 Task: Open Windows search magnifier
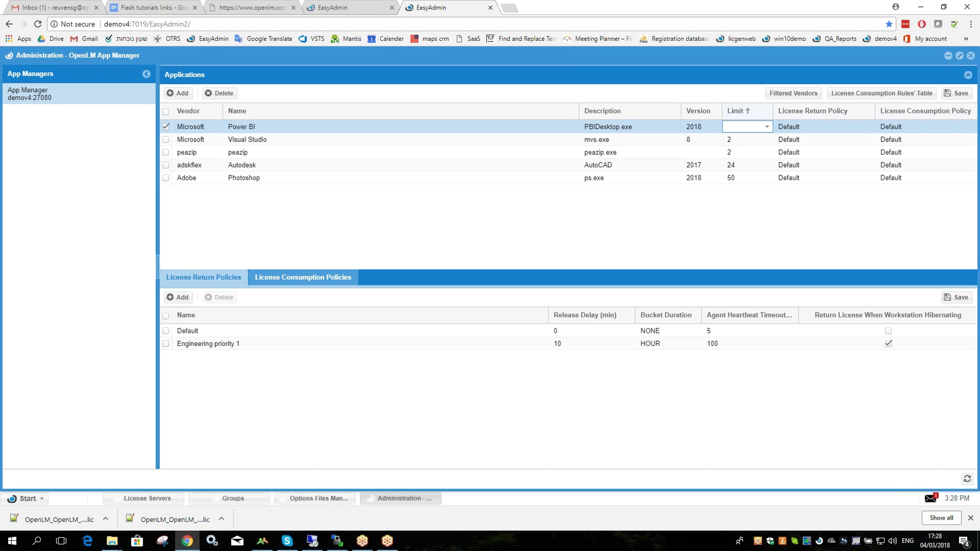point(37,541)
